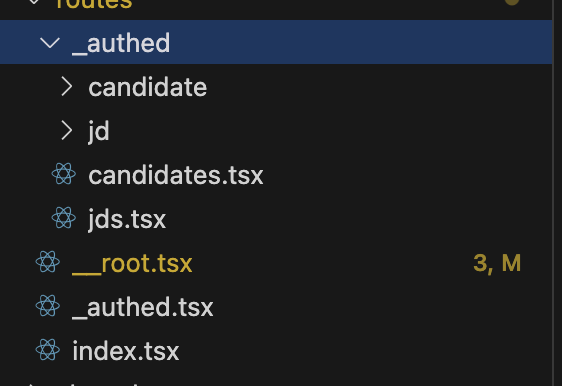Click the routes folder at the top

click(94, 4)
